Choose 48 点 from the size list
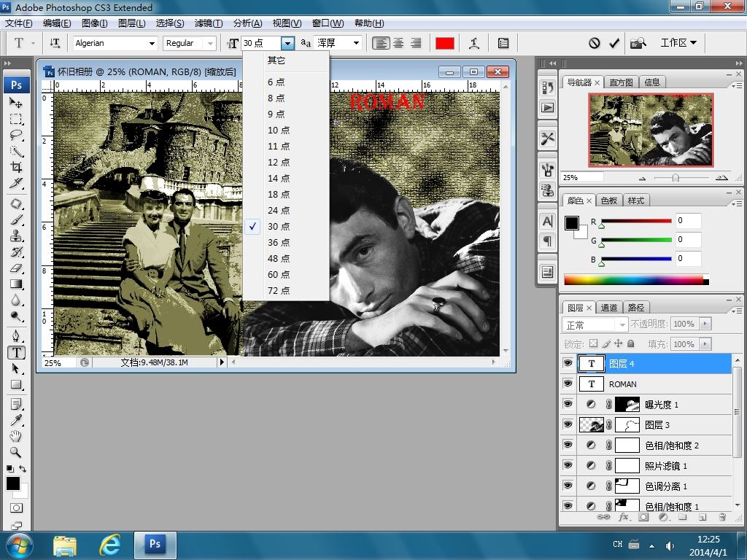 click(x=279, y=259)
